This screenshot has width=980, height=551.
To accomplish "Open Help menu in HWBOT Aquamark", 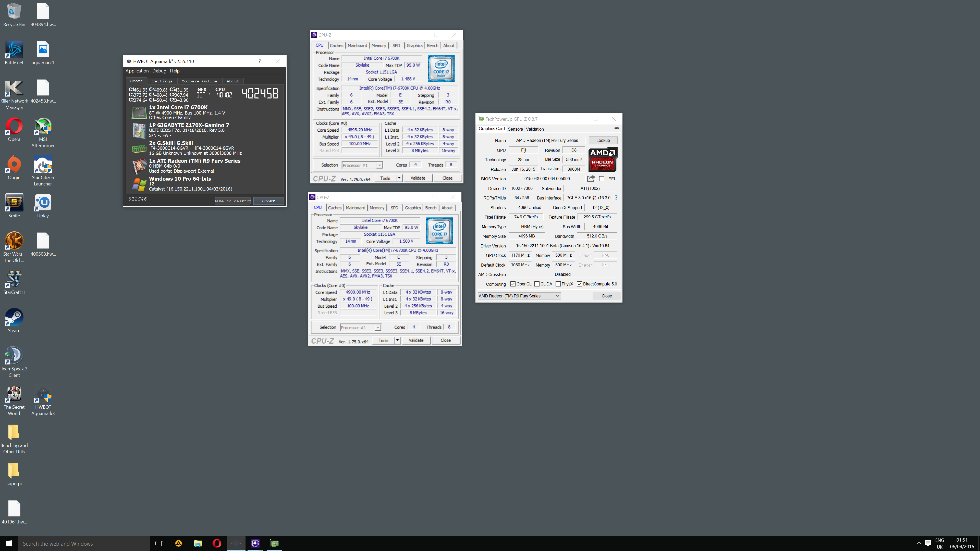I will point(175,71).
